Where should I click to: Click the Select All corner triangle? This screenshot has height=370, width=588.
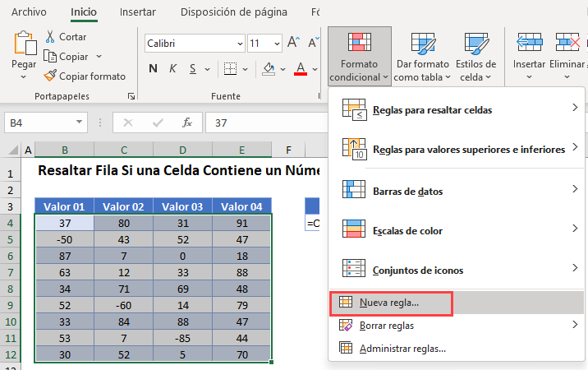click(x=13, y=150)
